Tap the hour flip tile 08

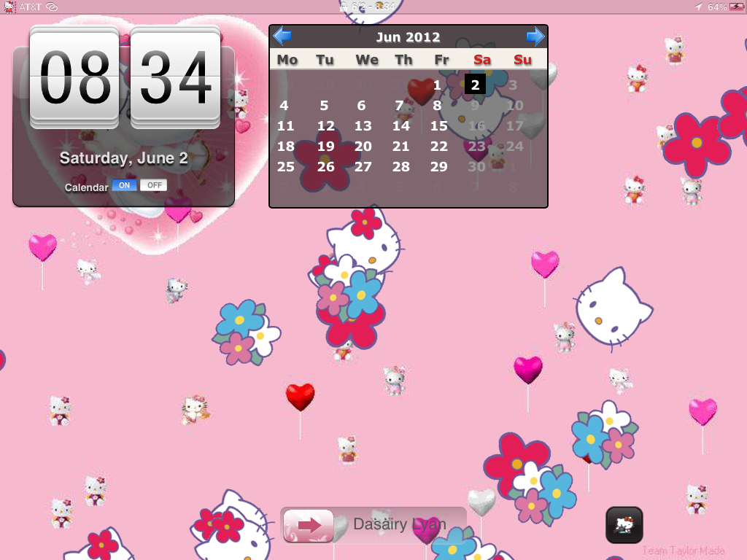click(74, 77)
